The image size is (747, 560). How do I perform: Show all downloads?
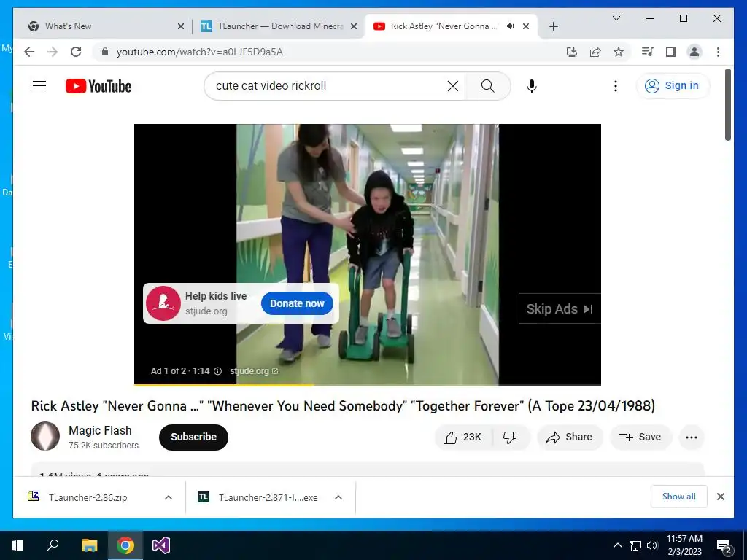point(679,497)
